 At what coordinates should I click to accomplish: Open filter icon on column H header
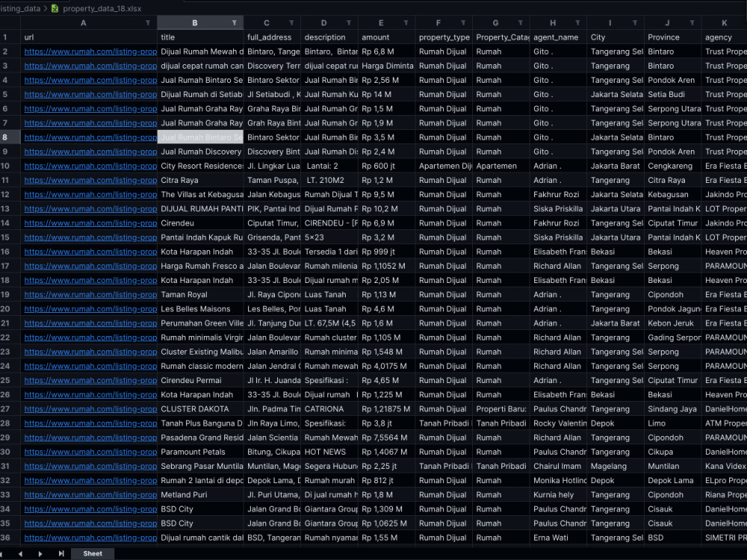577,23
